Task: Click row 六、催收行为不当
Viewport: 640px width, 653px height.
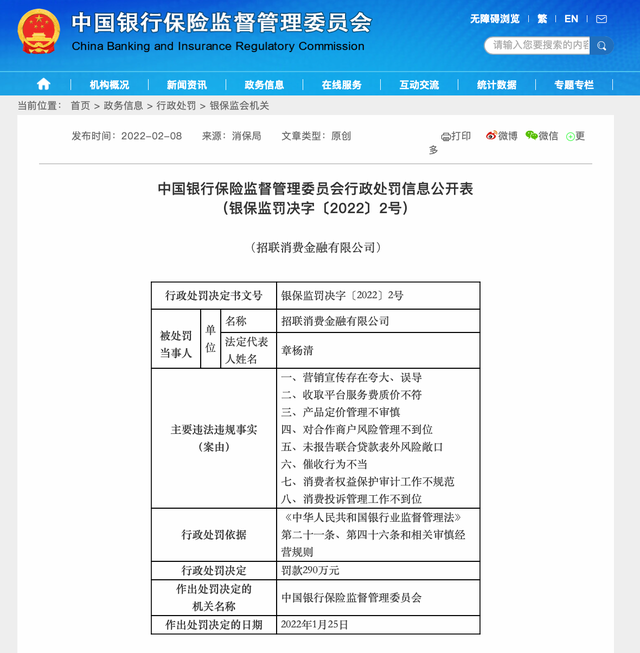Action: point(324,464)
